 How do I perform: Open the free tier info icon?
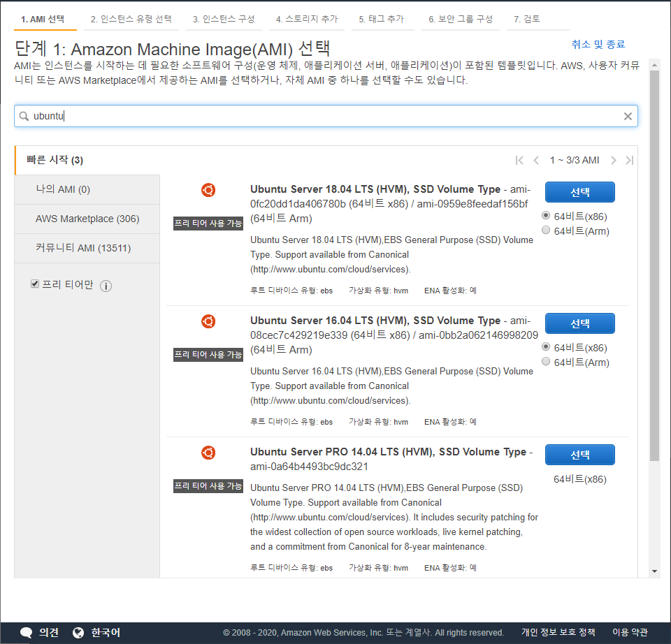tap(106, 286)
